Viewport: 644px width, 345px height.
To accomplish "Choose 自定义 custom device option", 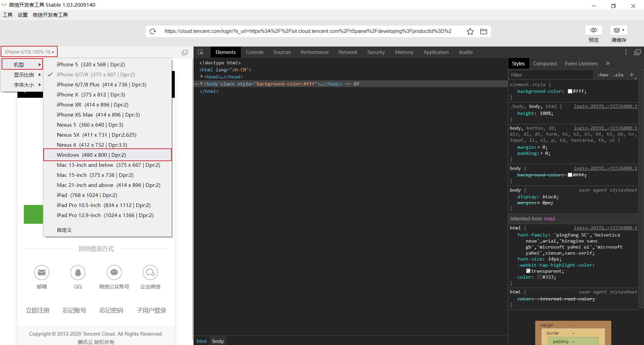I will pos(107,230).
